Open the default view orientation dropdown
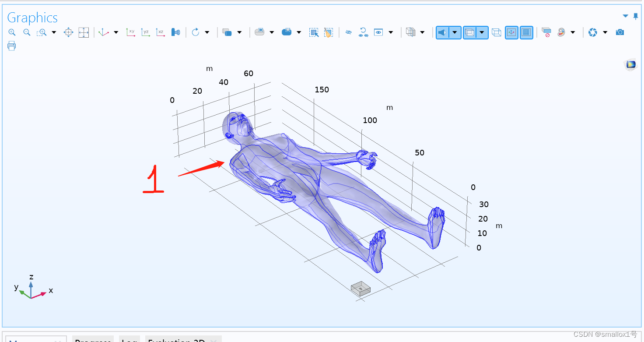 (116, 32)
